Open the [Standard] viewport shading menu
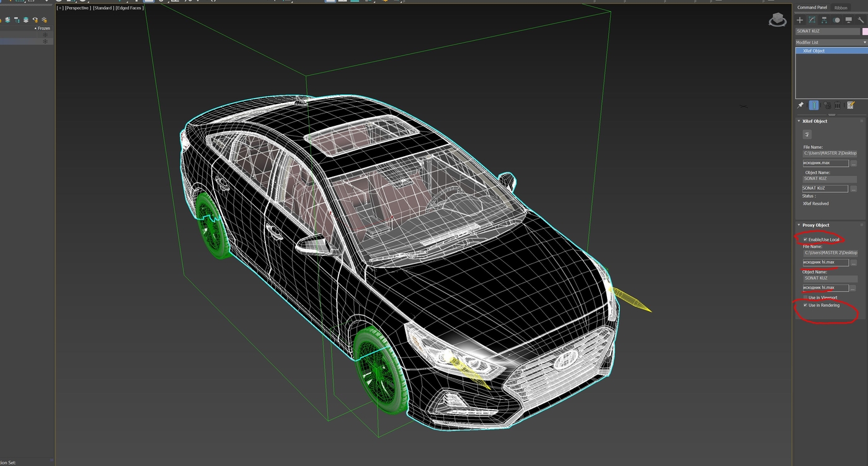868x466 pixels. point(104,8)
